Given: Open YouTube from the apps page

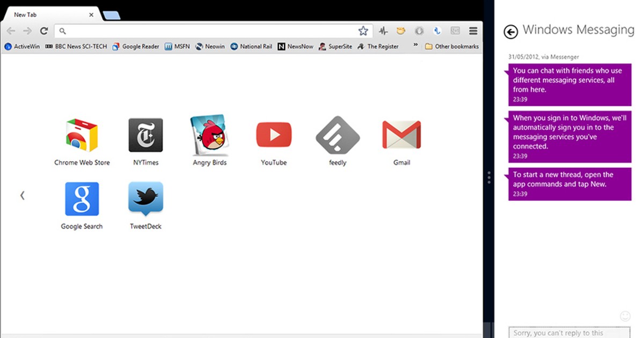Looking at the screenshot, I should (x=274, y=134).
